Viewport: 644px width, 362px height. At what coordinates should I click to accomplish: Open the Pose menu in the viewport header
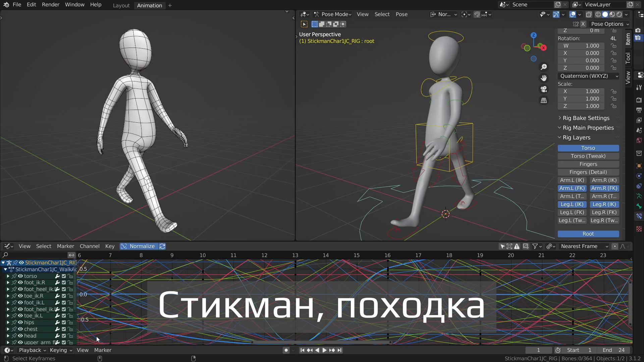(x=401, y=14)
